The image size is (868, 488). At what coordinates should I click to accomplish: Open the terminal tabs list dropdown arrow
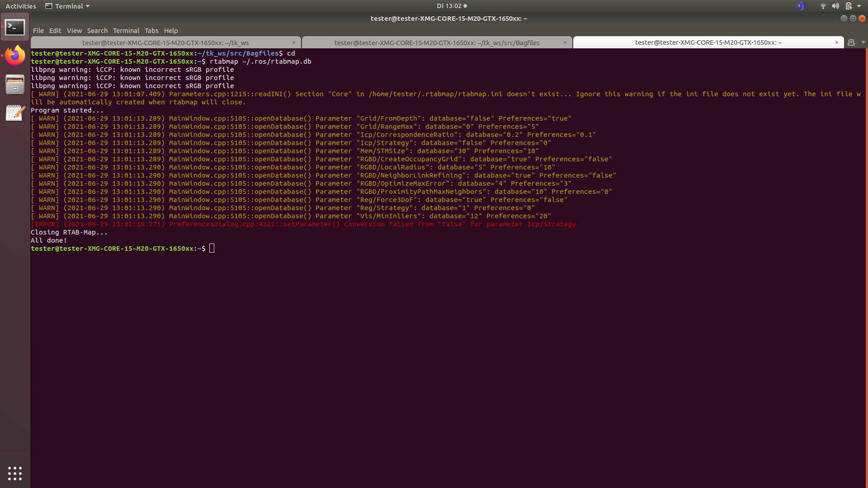coord(863,42)
